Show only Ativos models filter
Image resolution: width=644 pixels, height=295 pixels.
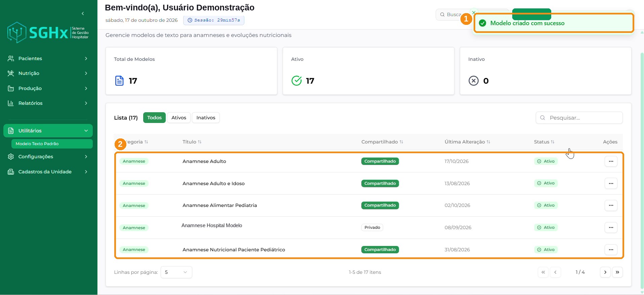179,118
